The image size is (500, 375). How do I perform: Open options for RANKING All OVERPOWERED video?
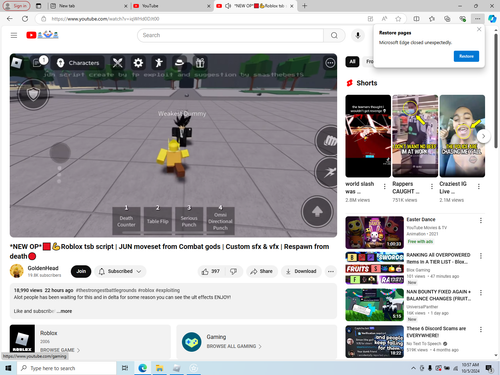click(x=481, y=256)
